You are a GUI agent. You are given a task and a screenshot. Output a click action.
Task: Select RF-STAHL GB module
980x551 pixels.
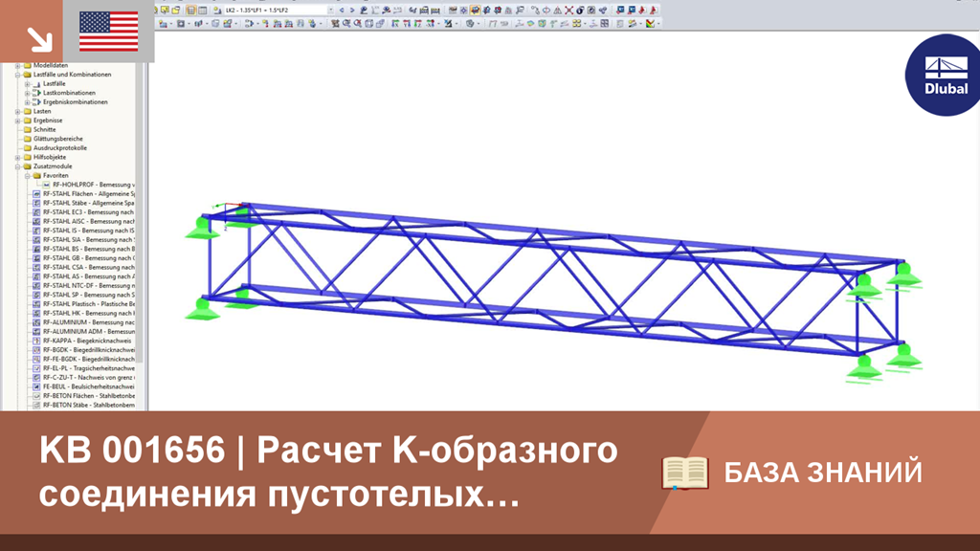[x=88, y=258]
